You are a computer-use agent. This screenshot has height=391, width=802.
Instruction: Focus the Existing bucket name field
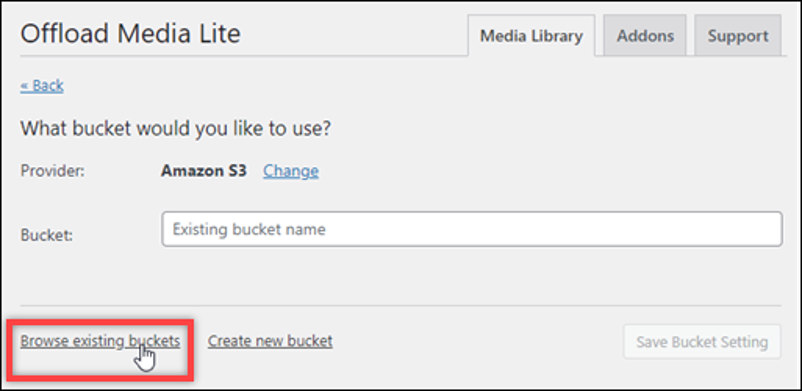click(x=472, y=229)
